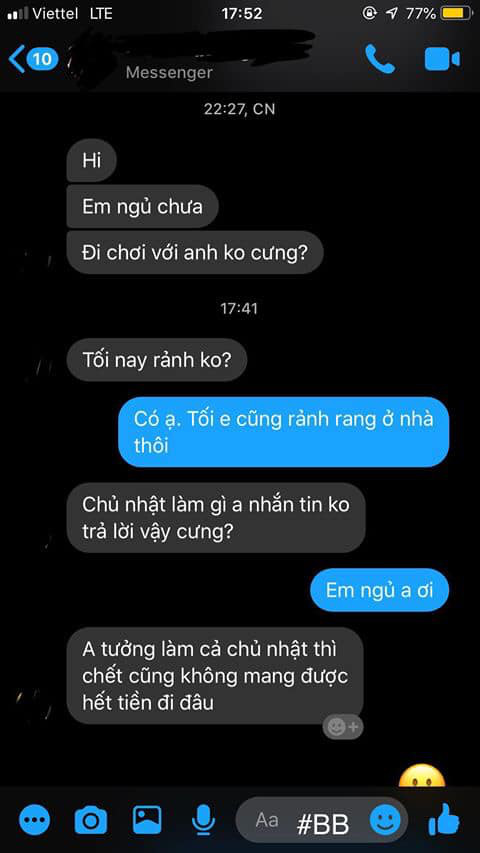Start a video call with camera icon
This screenshot has height=853, width=480.
point(442,59)
